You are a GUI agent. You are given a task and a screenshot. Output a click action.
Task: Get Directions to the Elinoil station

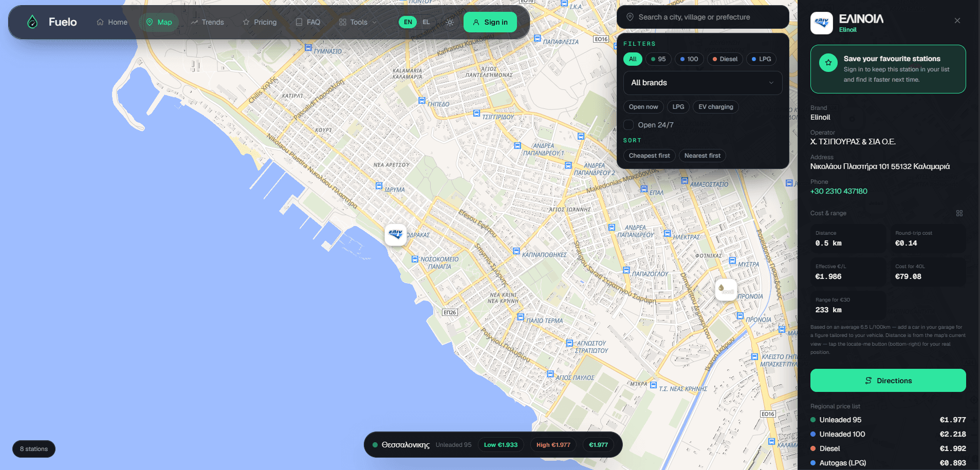click(x=888, y=381)
